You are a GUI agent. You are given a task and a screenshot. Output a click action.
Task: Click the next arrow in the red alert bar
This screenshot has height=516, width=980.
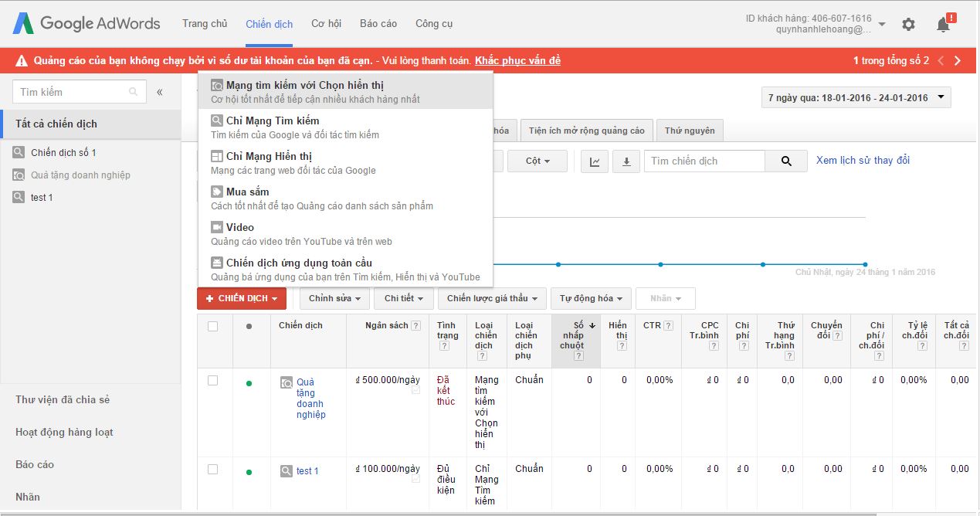(x=958, y=59)
